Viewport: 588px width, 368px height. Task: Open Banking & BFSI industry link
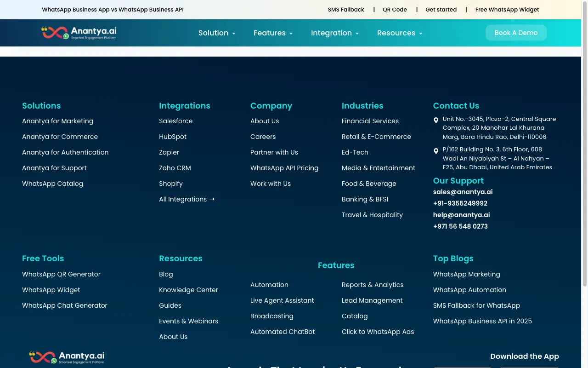point(365,199)
